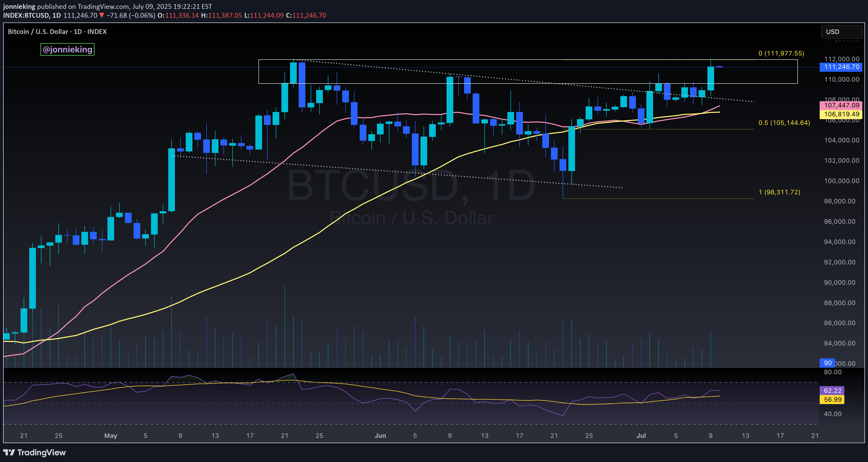Click the close value C:111,246.70

click(x=306, y=15)
